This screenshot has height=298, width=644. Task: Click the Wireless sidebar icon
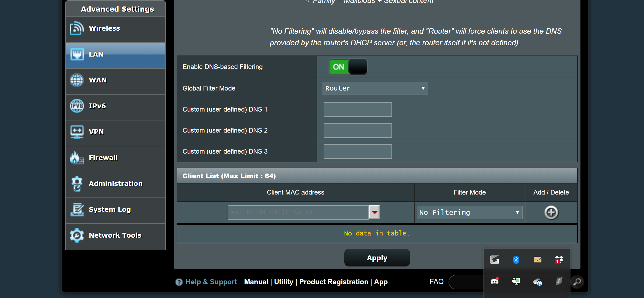(77, 28)
